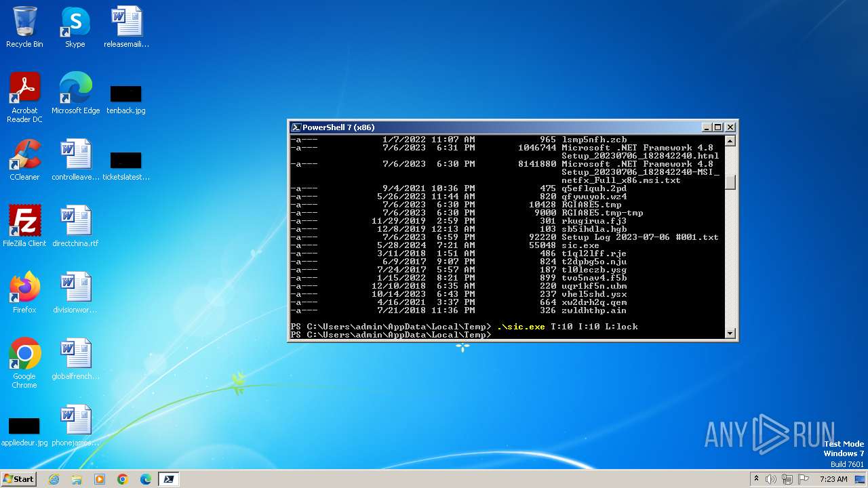
Task: Open Chrome from the taskbar
Action: [123, 479]
